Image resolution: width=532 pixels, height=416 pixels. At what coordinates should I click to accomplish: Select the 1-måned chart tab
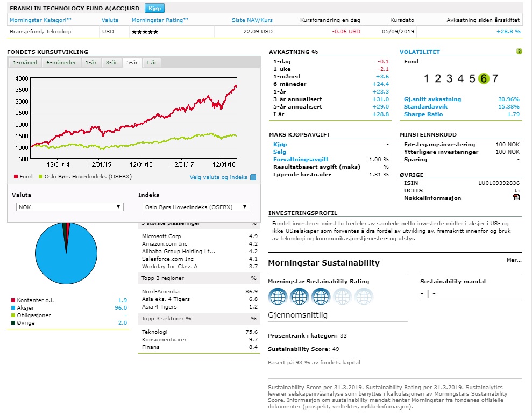click(x=25, y=62)
